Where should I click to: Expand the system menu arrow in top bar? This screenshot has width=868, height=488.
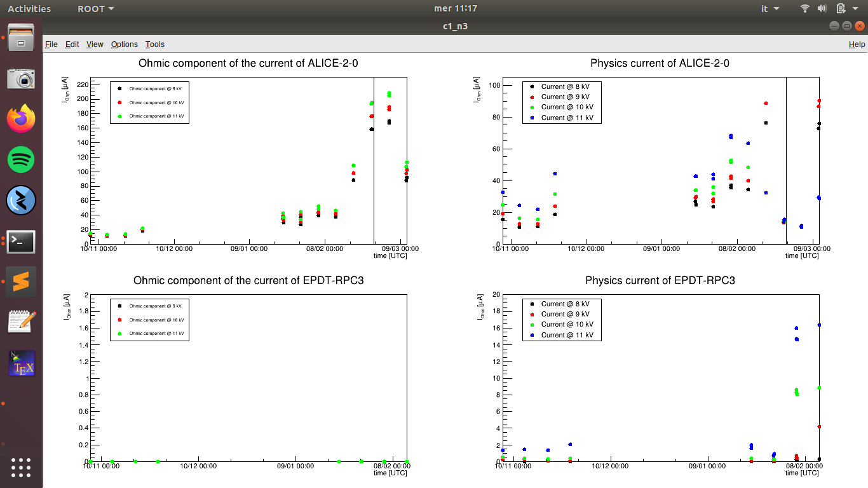pyautogui.click(x=856, y=9)
